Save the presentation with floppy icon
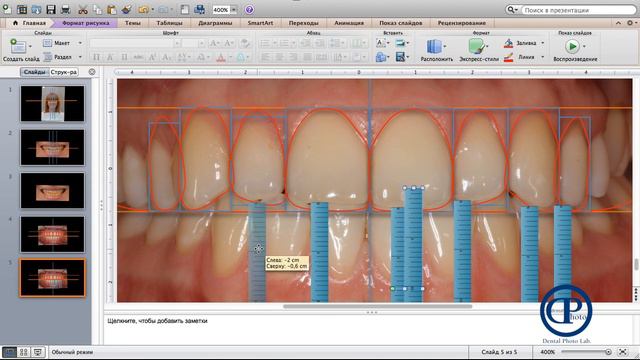640x360 pixels. pos(51,9)
